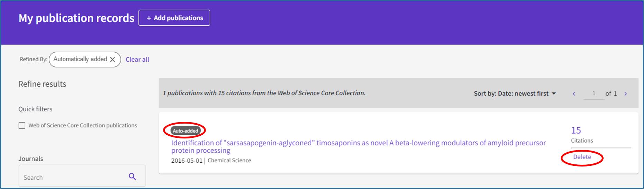Remove the Automatically added filter using X
Image resolution: width=644 pixels, height=189 pixels.
[112, 60]
